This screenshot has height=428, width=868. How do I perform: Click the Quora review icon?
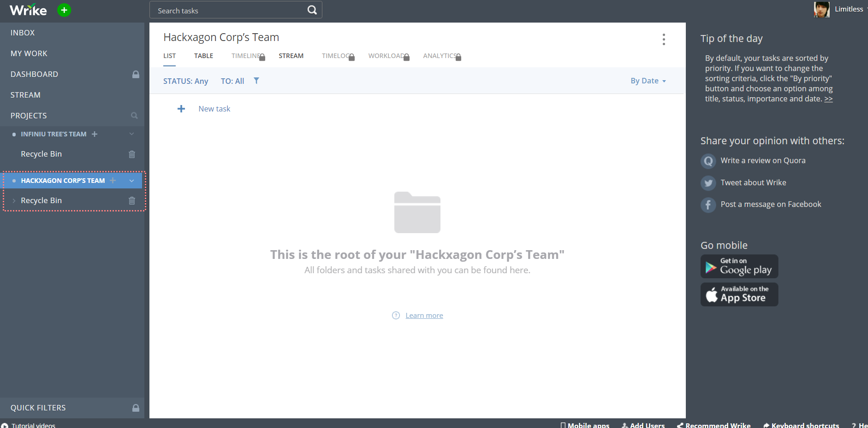coord(708,161)
